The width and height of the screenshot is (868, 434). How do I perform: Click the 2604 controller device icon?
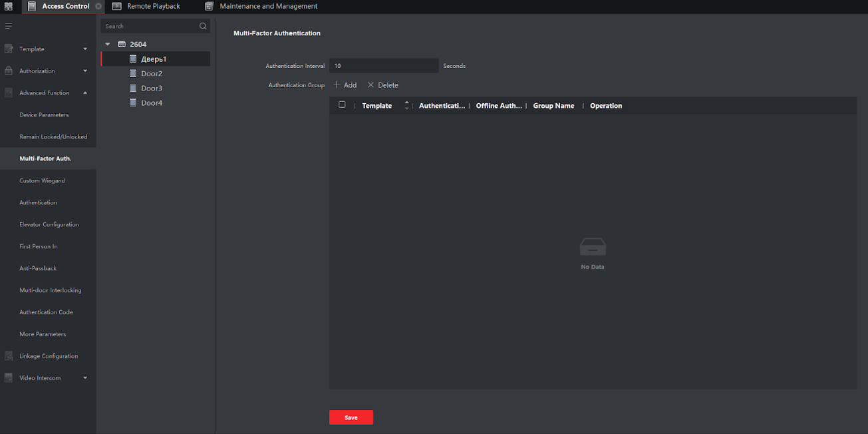pyautogui.click(x=121, y=45)
